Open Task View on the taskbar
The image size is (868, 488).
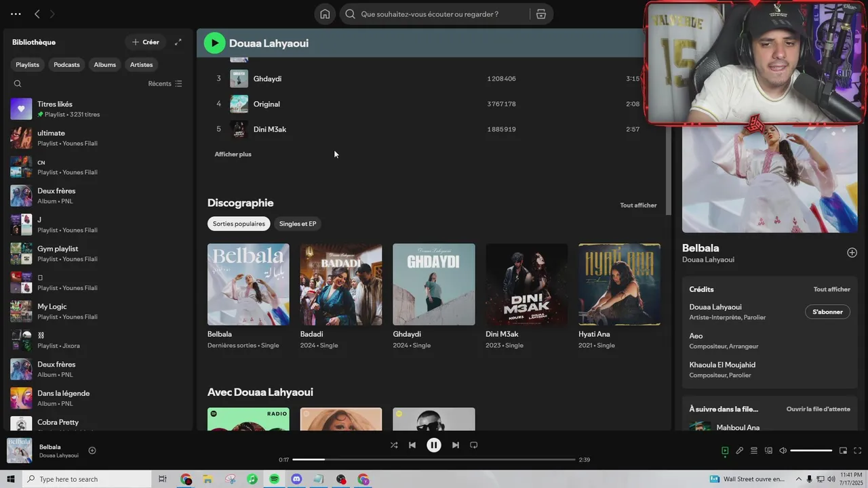click(162, 479)
